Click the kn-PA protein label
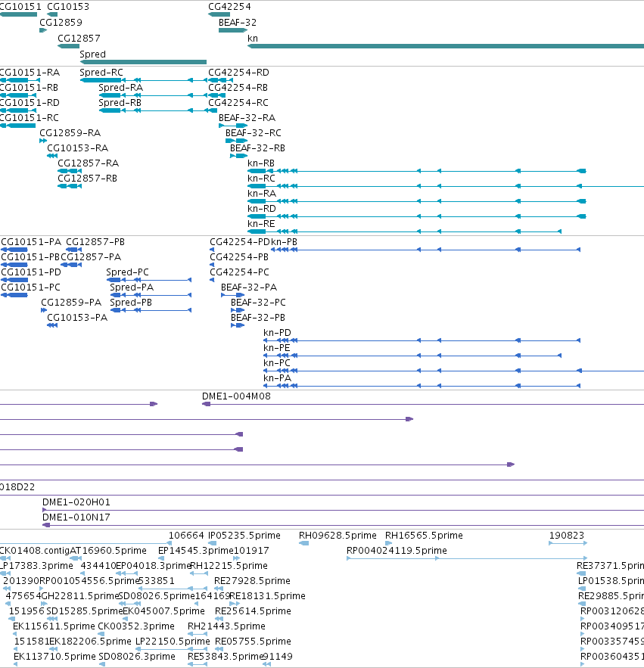This screenshot has width=644, height=668. pyautogui.click(x=277, y=378)
